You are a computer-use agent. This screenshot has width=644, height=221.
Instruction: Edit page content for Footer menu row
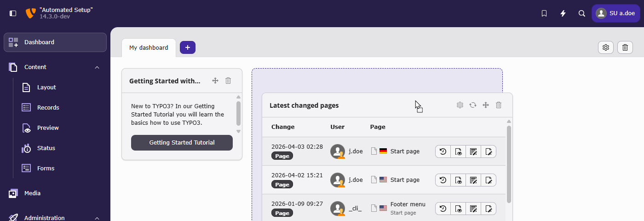point(473,209)
